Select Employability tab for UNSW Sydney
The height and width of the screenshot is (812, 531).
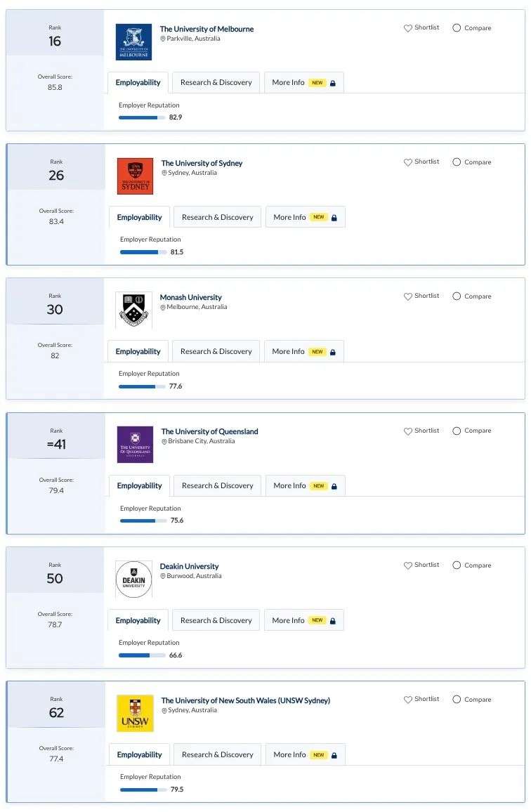(139, 754)
